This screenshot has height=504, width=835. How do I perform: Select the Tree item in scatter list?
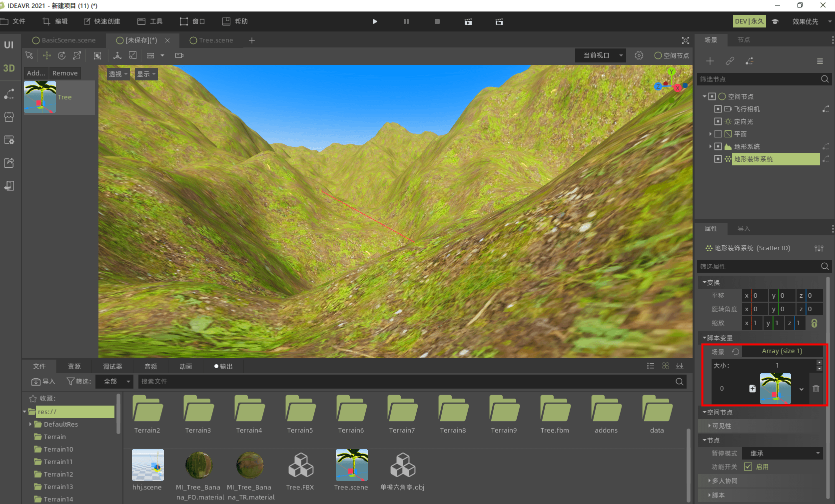pyautogui.click(x=59, y=97)
